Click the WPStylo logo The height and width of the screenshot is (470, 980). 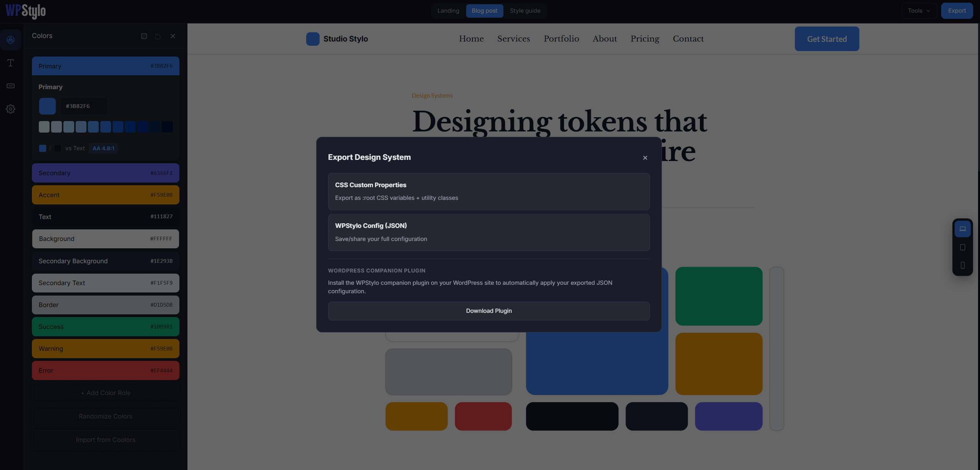click(25, 11)
